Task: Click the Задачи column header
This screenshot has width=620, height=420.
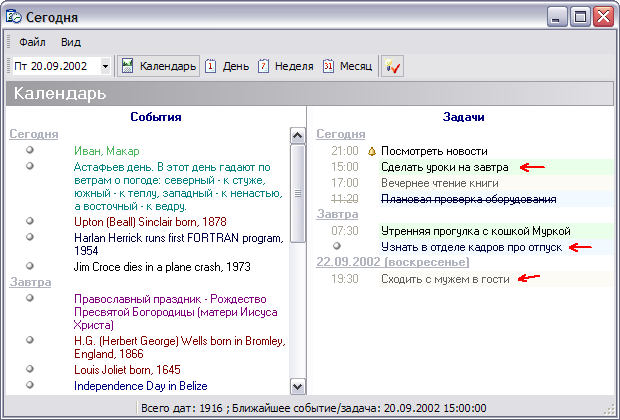Action: click(x=463, y=117)
